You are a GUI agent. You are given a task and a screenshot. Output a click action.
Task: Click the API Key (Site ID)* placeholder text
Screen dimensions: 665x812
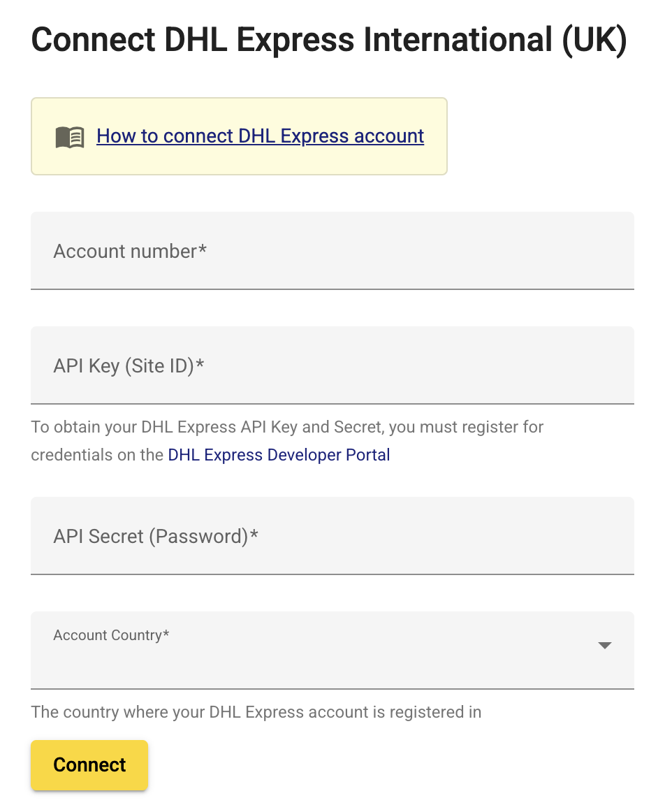(x=129, y=365)
